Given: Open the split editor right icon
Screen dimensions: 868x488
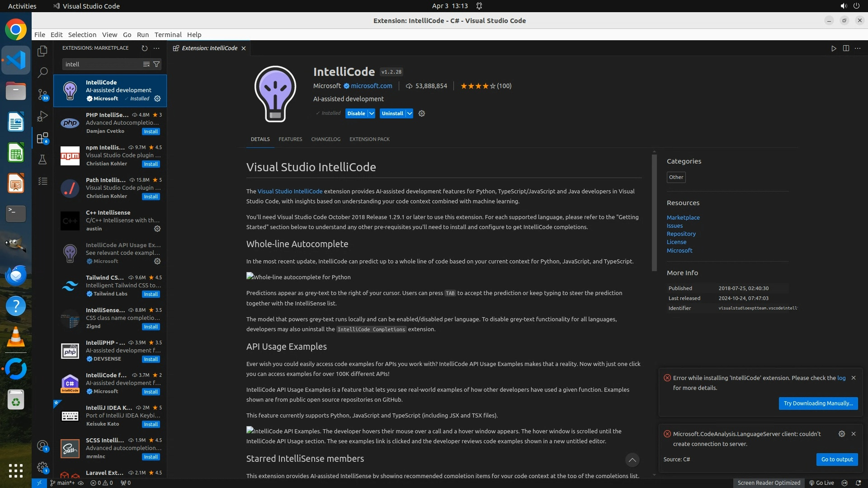Looking at the screenshot, I should [x=846, y=48].
